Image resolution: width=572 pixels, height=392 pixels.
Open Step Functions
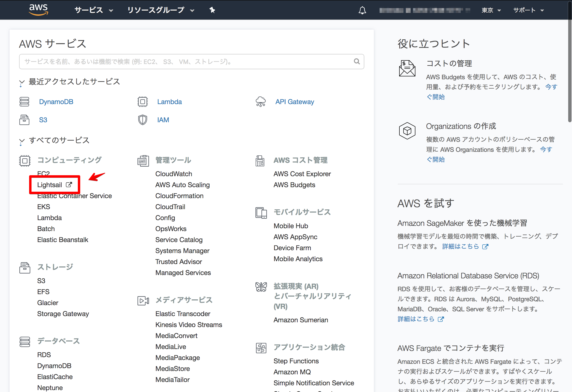pos(296,361)
